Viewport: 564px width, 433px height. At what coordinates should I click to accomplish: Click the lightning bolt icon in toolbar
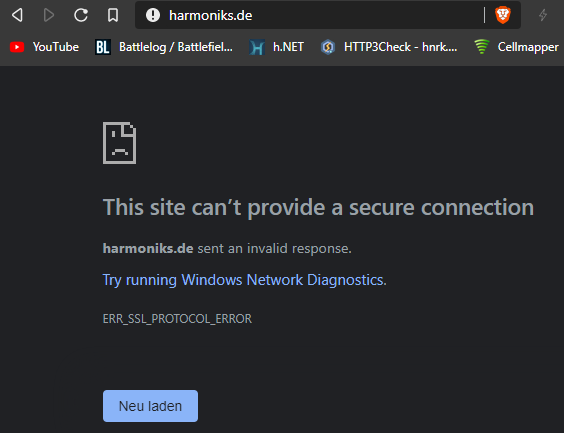point(543,15)
